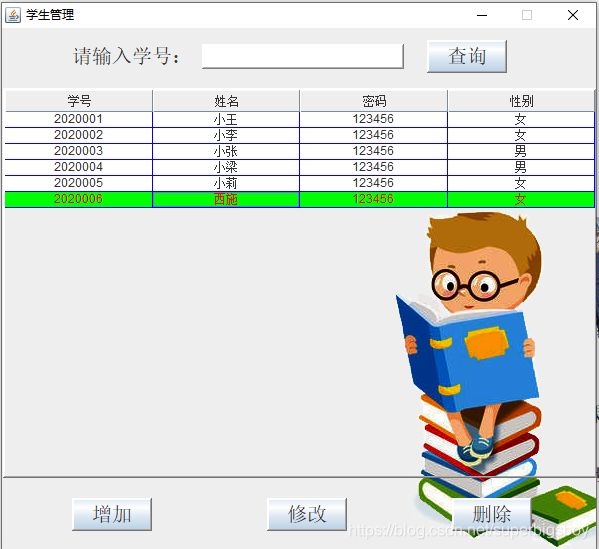Click the name cell 西施

[x=226, y=199]
